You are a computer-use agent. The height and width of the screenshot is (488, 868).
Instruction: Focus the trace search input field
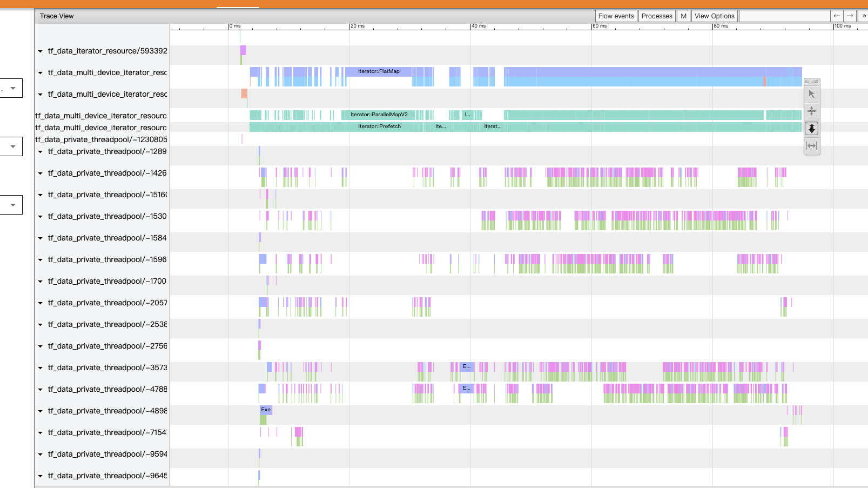click(784, 16)
